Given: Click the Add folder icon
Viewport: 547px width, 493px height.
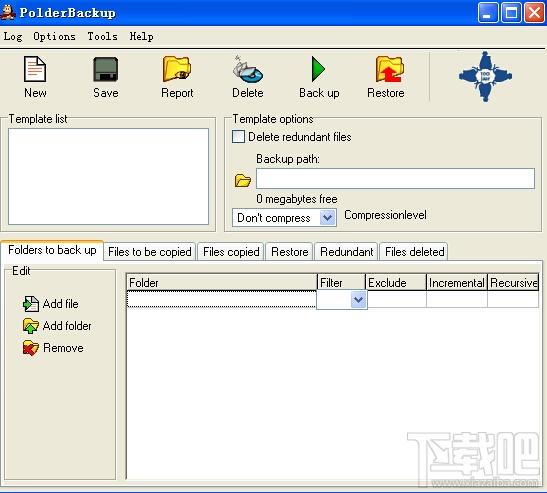Looking at the screenshot, I should [31, 326].
